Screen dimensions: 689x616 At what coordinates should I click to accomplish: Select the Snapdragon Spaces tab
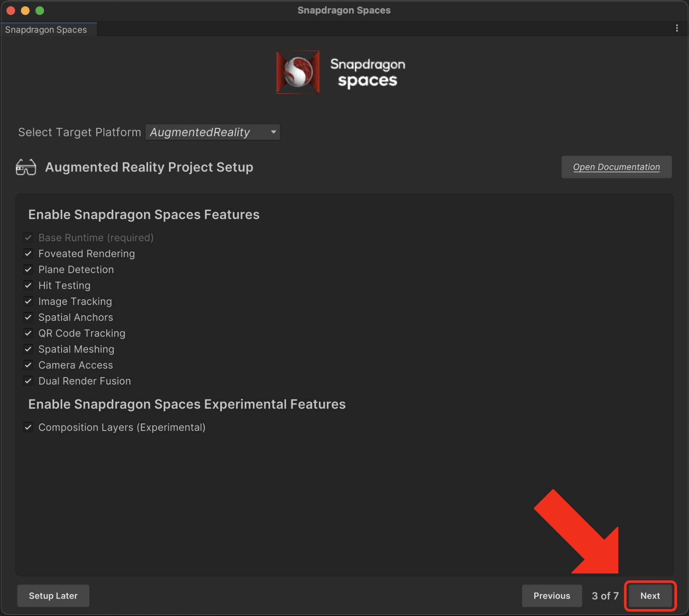point(48,30)
